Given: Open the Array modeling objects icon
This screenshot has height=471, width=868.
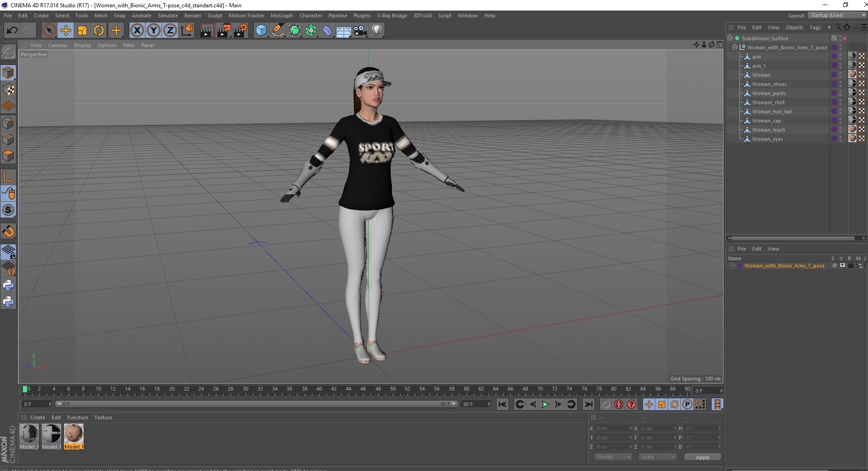Looking at the screenshot, I should 311,31.
